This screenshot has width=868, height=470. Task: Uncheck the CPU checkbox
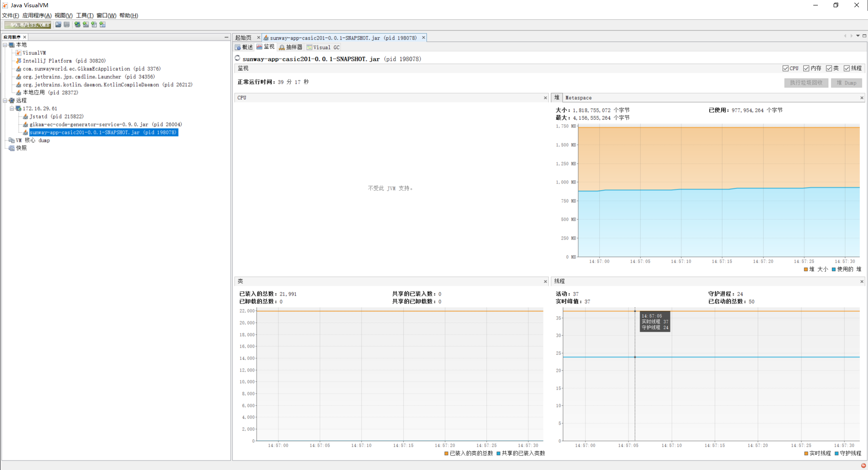[x=786, y=68]
